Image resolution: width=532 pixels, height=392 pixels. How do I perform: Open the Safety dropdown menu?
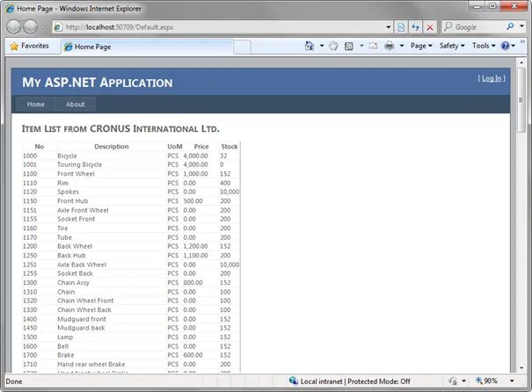(452, 46)
